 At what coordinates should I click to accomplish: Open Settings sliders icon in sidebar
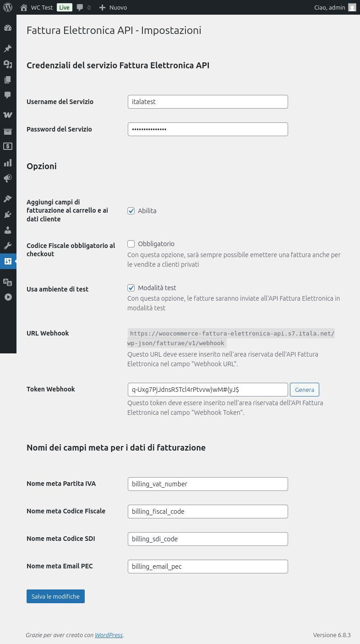[x=7, y=261]
